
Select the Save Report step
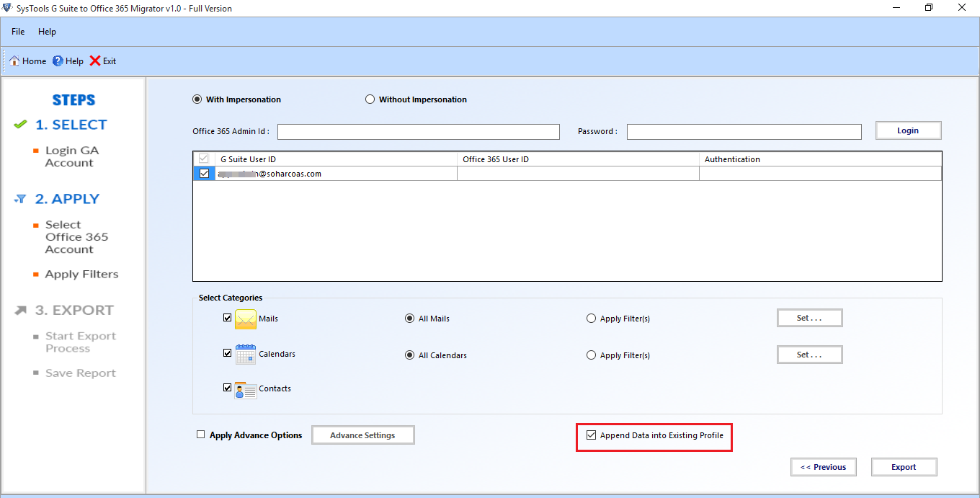click(81, 373)
